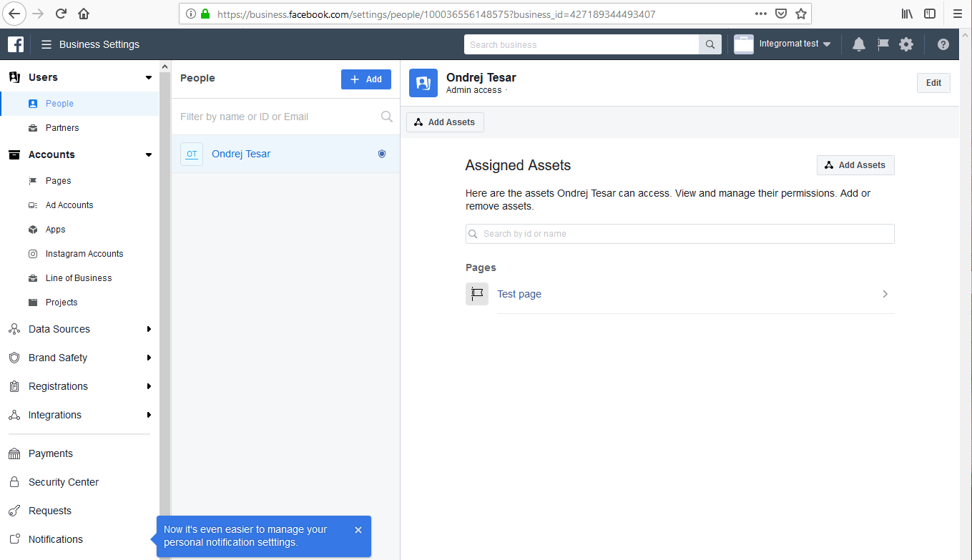Click the help question mark icon
Image resolution: width=972 pixels, height=560 pixels.
[x=943, y=44]
